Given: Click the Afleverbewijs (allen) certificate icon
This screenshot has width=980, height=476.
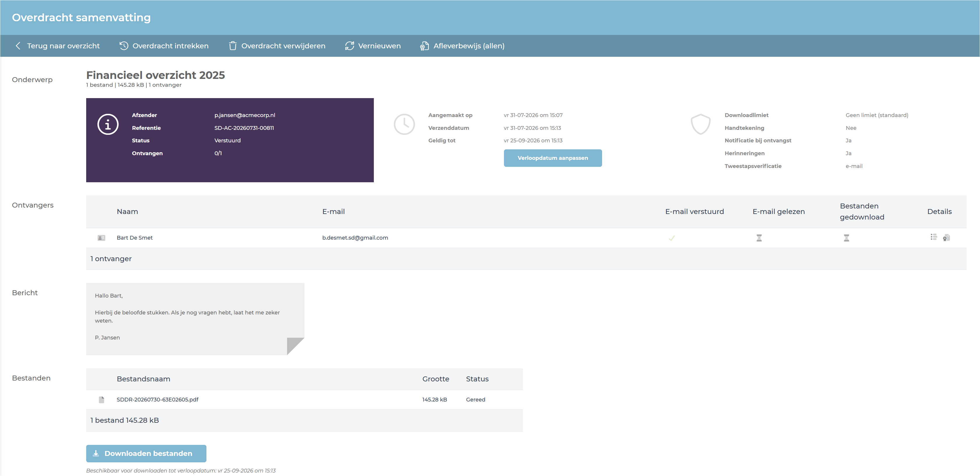Looking at the screenshot, I should 424,46.
